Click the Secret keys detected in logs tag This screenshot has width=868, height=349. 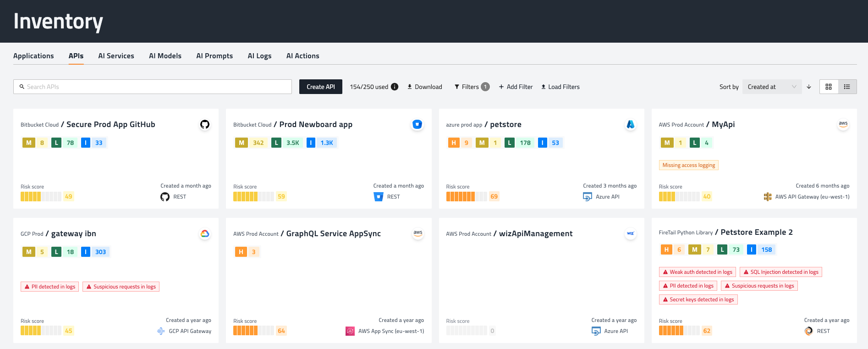698,299
